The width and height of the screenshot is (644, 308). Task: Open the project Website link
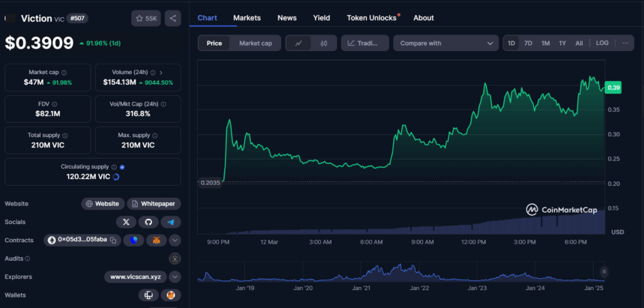[103, 204]
